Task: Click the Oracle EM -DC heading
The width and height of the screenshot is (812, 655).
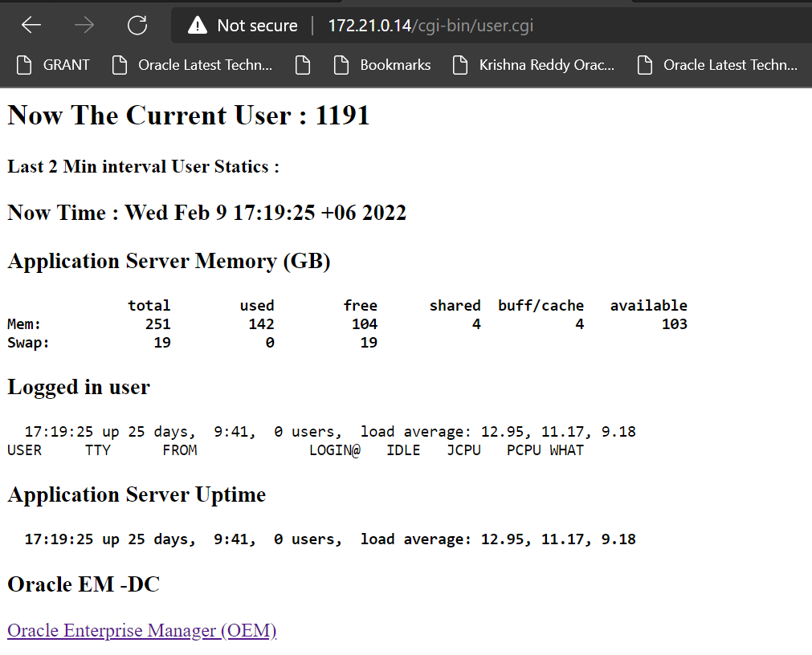Action: click(x=84, y=584)
